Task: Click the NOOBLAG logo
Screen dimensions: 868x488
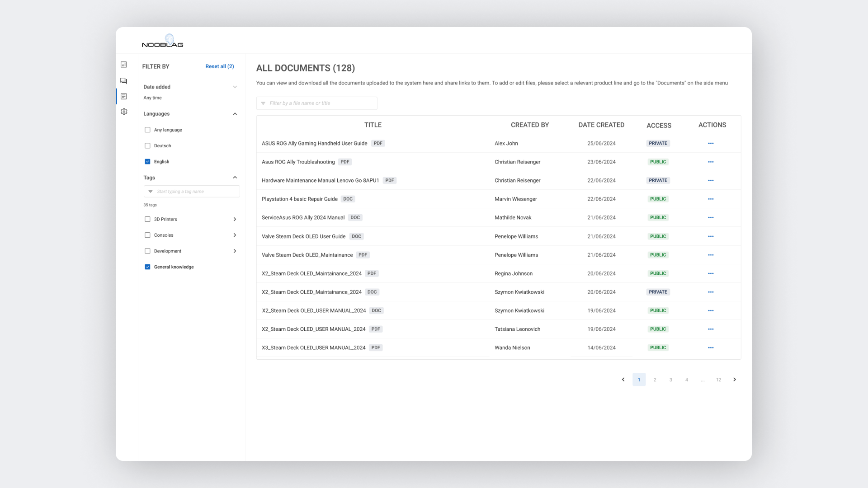Action: (x=163, y=41)
